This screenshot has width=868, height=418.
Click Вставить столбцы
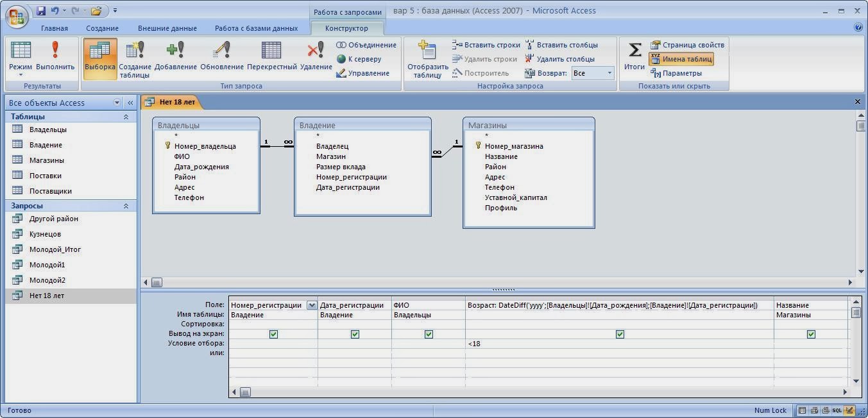click(x=562, y=45)
